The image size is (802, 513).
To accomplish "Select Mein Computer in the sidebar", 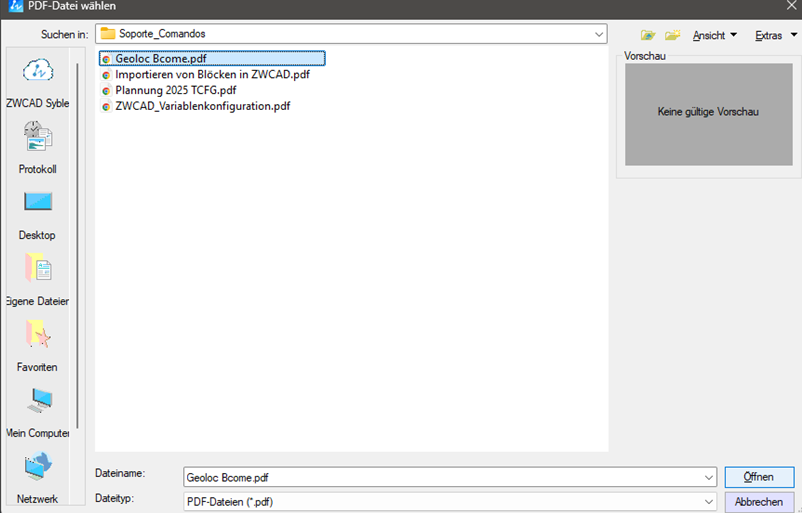I will click(x=37, y=403).
